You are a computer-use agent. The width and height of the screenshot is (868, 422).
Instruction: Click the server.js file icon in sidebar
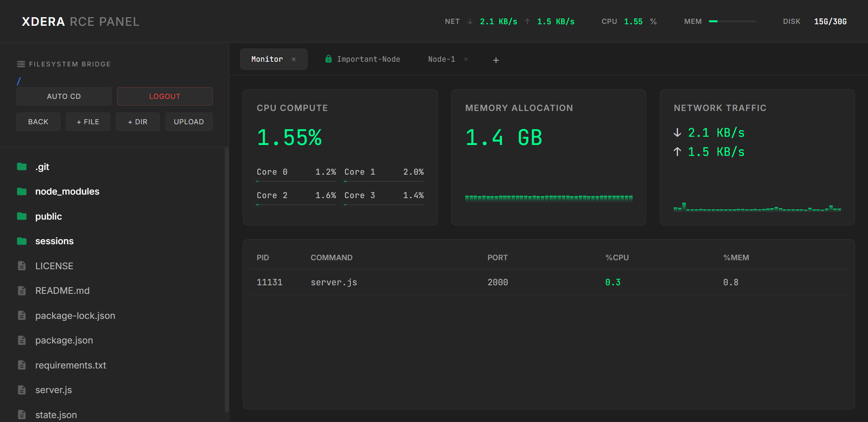coord(22,390)
